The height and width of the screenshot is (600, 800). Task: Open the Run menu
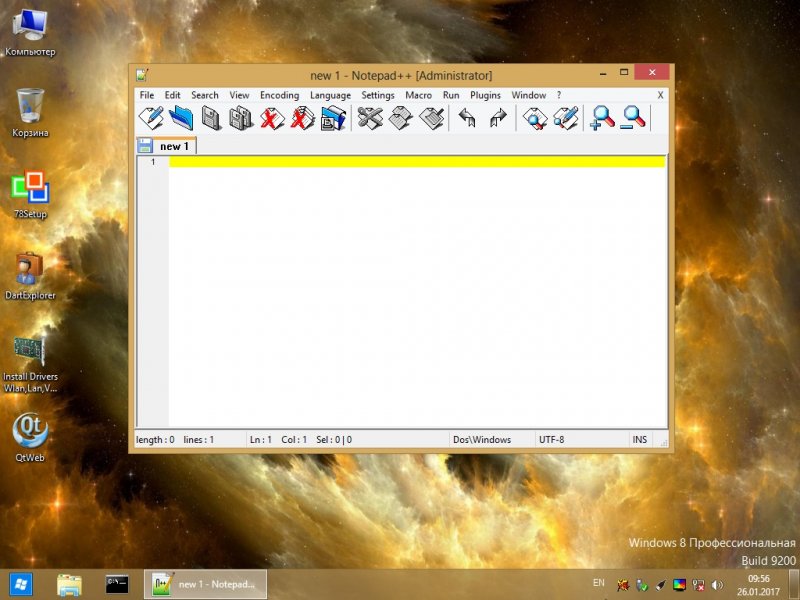click(451, 95)
